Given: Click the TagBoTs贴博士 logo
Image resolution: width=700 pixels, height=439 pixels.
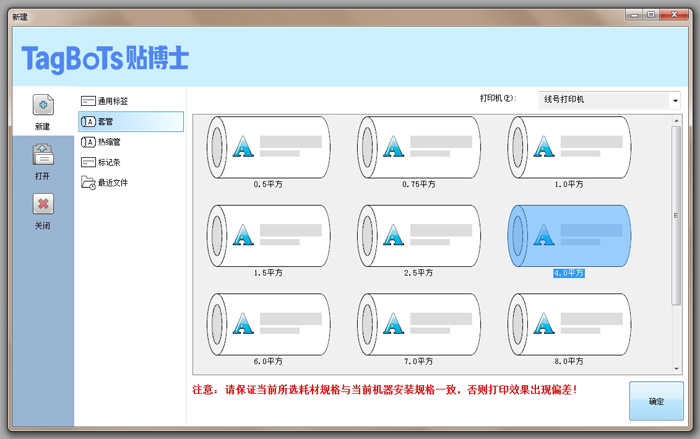Looking at the screenshot, I should coord(105,58).
